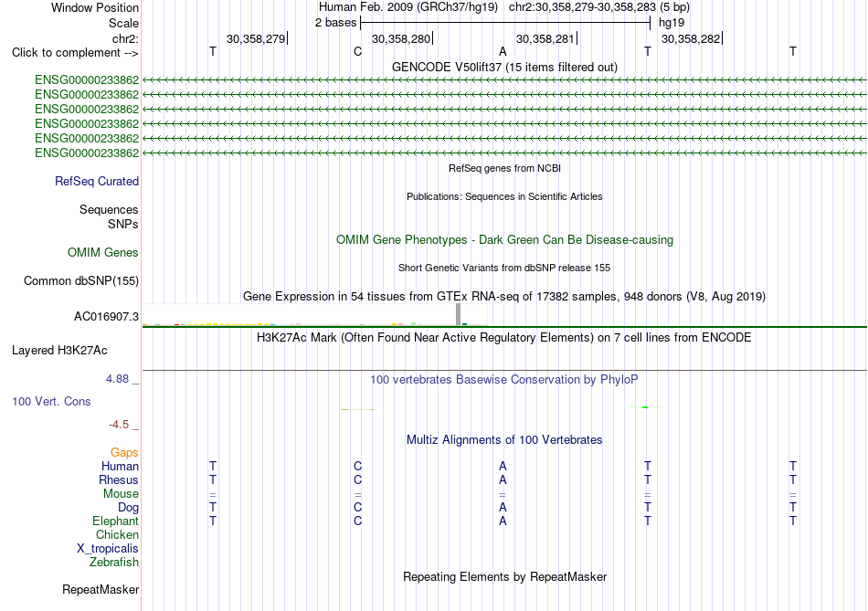Click the X_tropicalis species label

pyautogui.click(x=108, y=549)
